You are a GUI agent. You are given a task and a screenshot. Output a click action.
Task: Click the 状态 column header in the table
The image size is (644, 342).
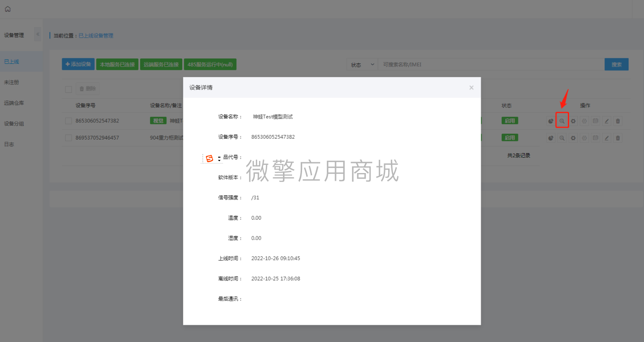pyautogui.click(x=507, y=106)
